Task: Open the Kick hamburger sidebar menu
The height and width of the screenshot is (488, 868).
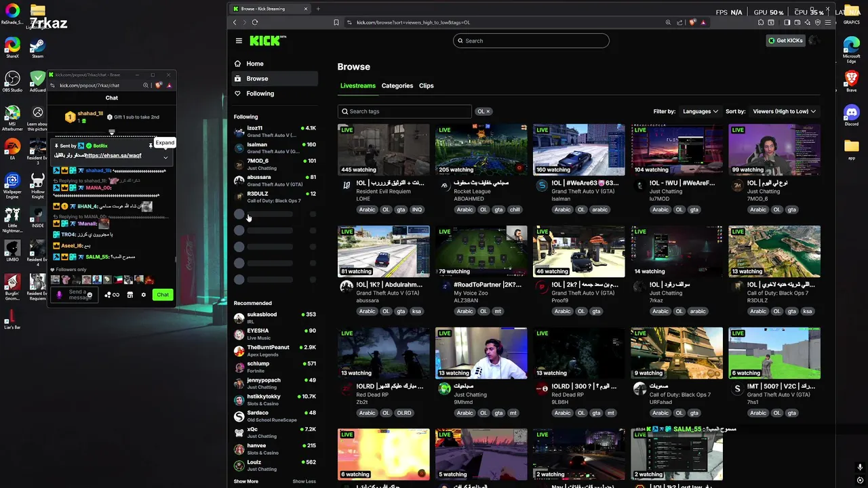Action: pyautogui.click(x=239, y=41)
